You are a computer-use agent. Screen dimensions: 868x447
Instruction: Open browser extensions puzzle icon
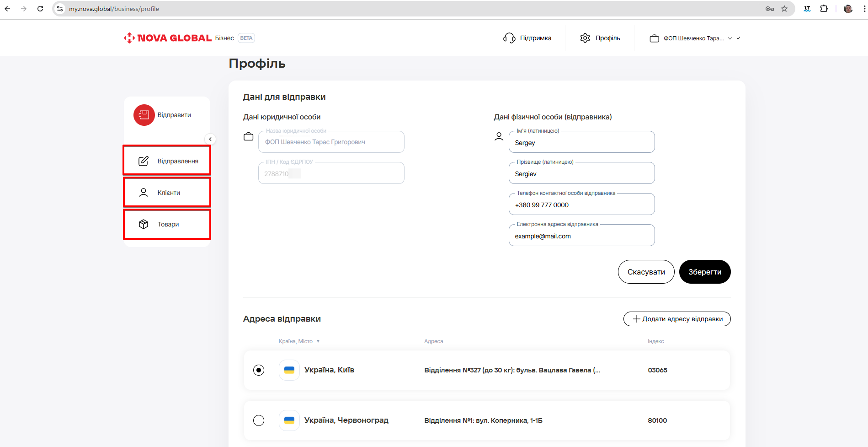[824, 9]
